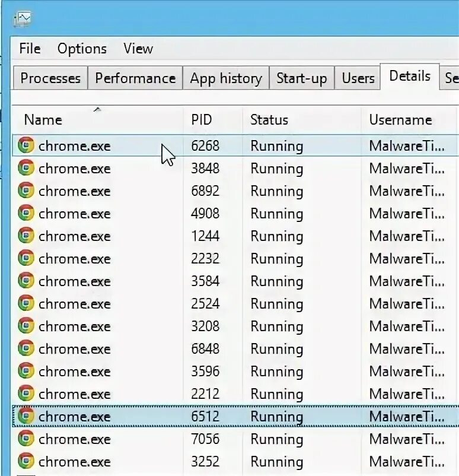Select chrome.exe name with PID 3848

tap(75, 169)
